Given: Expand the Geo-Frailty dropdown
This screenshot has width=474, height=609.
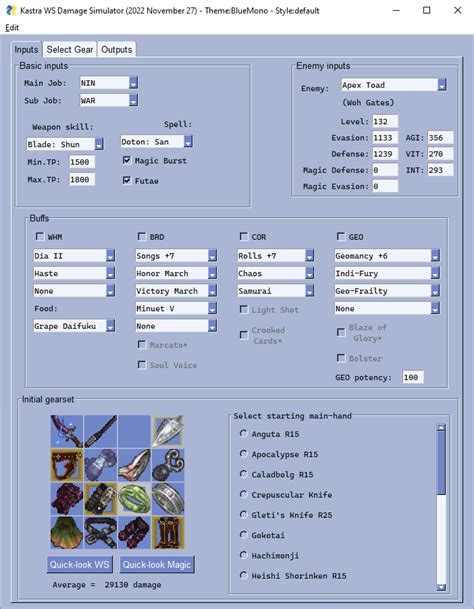Looking at the screenshot, I should 387,291.
